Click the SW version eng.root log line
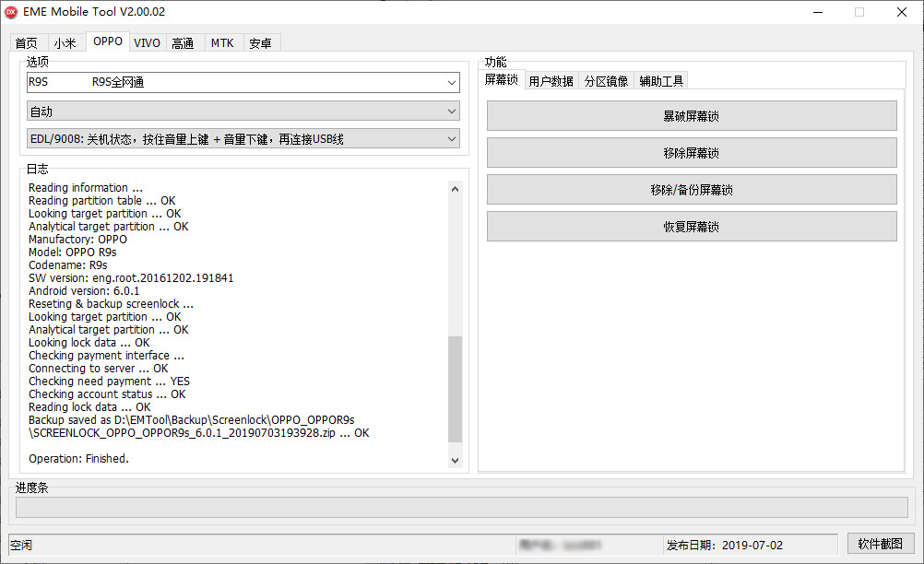 coord(131,278)
